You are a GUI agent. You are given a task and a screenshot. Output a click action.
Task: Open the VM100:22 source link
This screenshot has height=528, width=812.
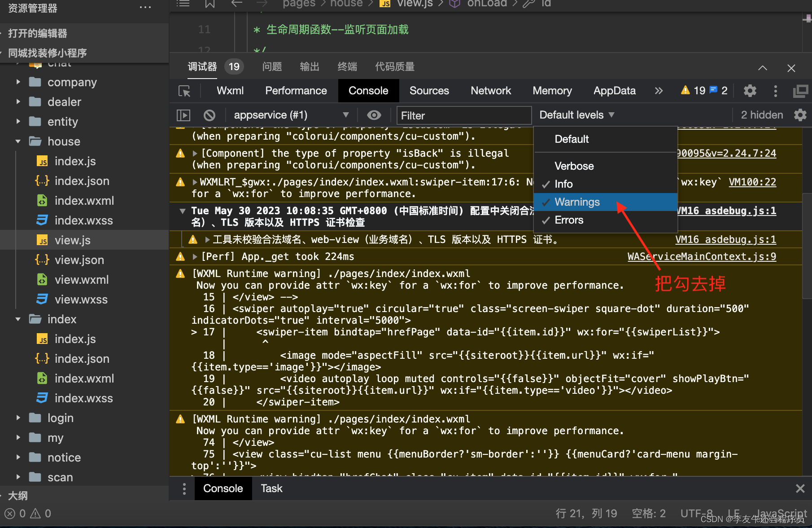(x=752, y=182)
